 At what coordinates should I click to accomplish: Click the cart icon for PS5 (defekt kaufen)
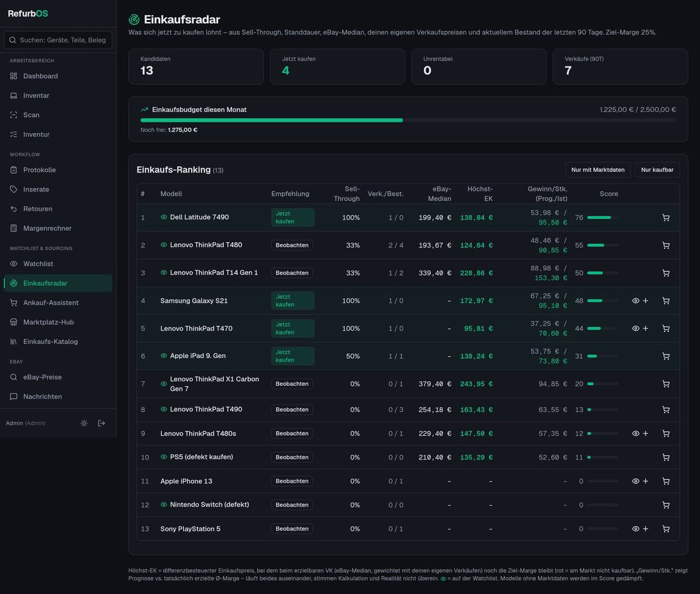coord(666,457)
